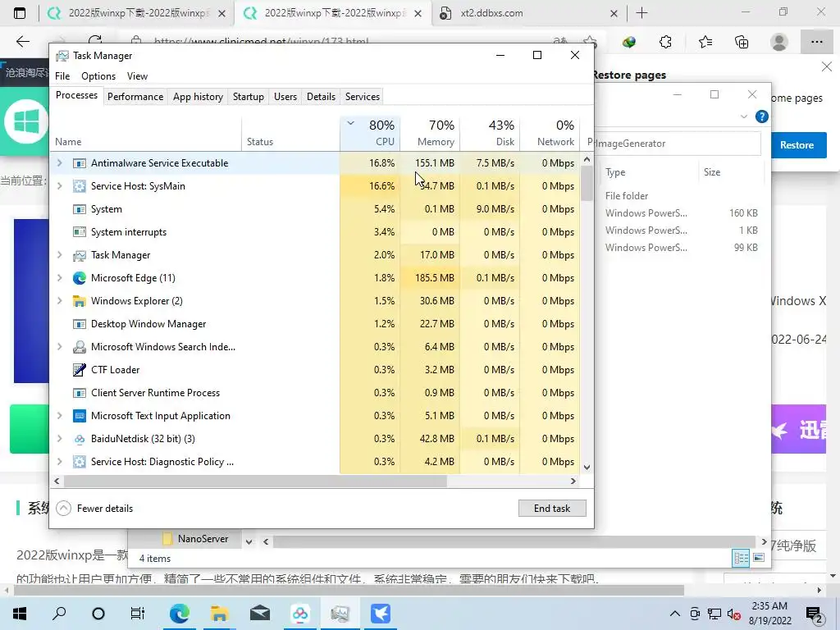Click the BaiduNetdisk process icon
Image resolution: width=840 pixels, height=630 pixels.
[80, 439]
